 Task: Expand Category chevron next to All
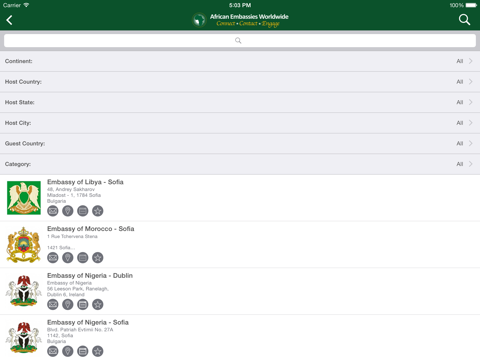point(471,164)
